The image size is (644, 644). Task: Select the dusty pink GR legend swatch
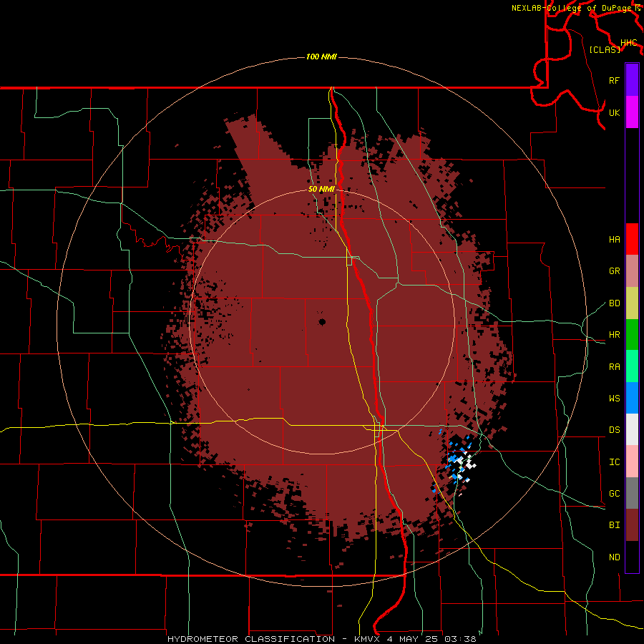[632, 270]
